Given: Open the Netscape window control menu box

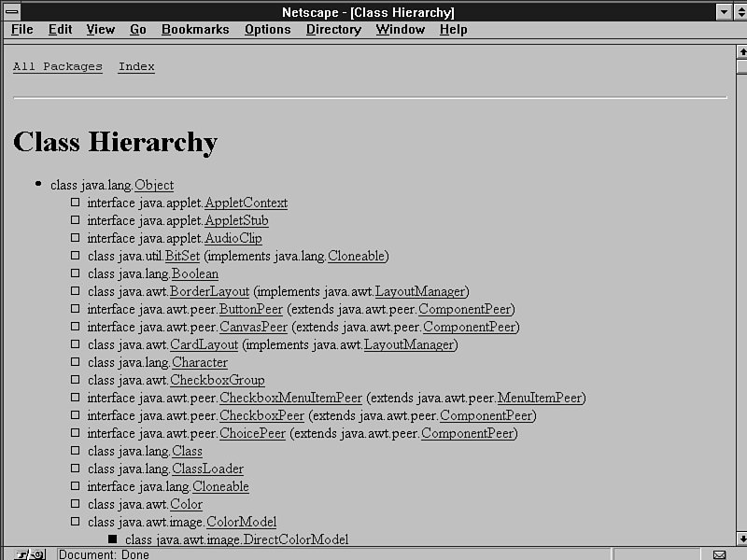Looking at the screenshot, I should coord(12,11).
